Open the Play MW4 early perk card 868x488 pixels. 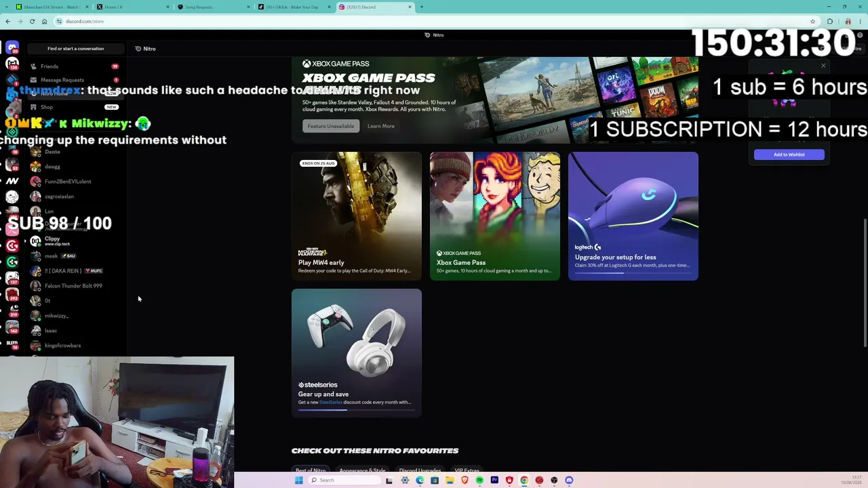pos(357,216)
